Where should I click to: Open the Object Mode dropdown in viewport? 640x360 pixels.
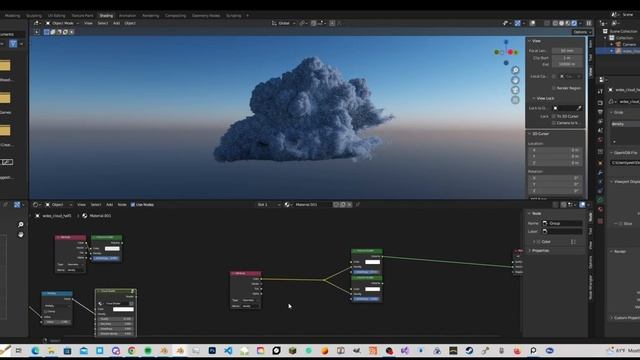[62, 23]
